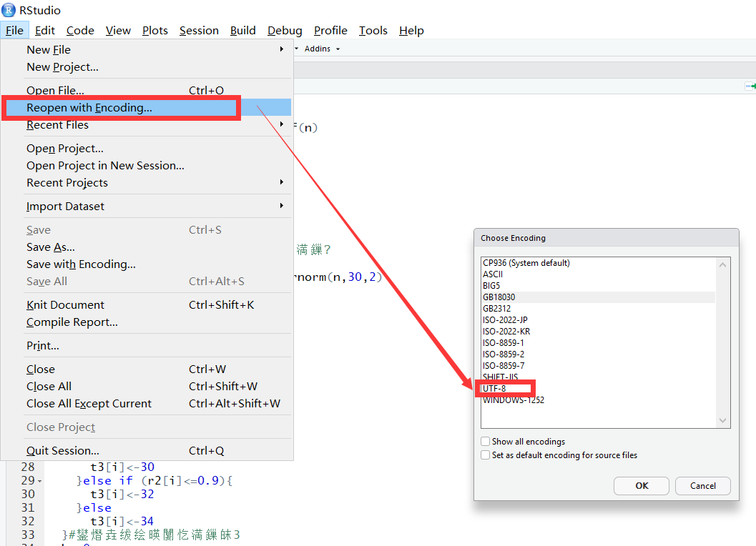Open the Debug menu
The image size is (756, 546).
(285, 30)
